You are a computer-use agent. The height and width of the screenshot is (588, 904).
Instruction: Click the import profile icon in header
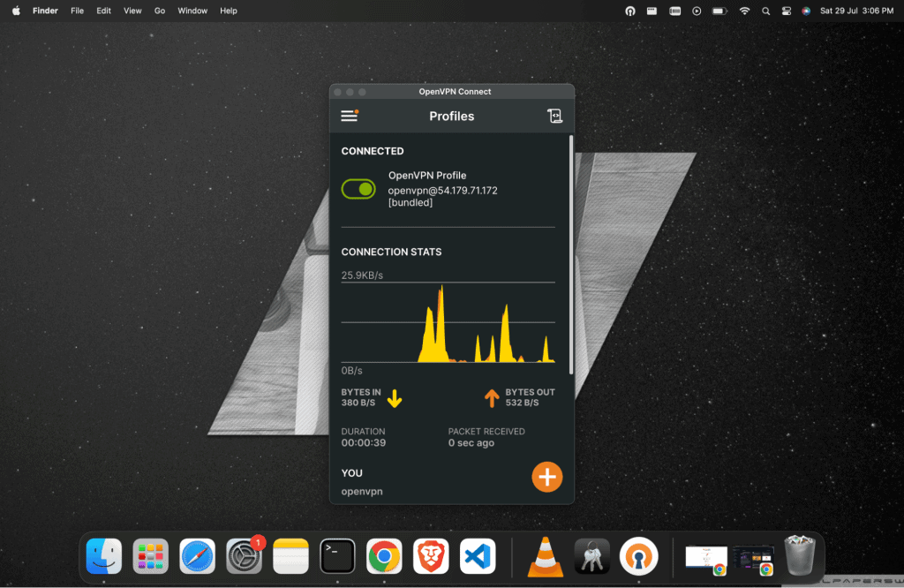point(554,116)
